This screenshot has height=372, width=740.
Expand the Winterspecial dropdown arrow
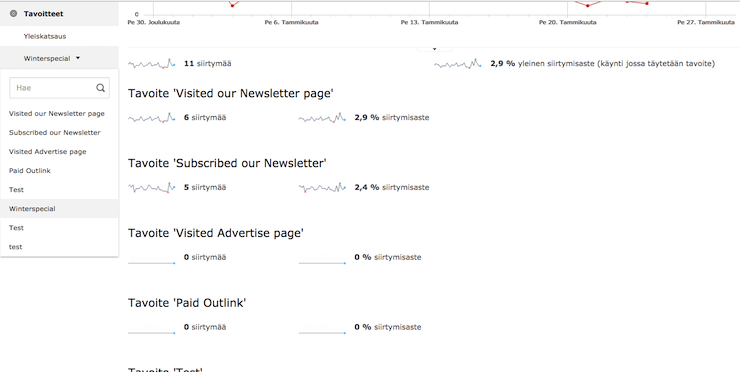[x=78, y=58]
